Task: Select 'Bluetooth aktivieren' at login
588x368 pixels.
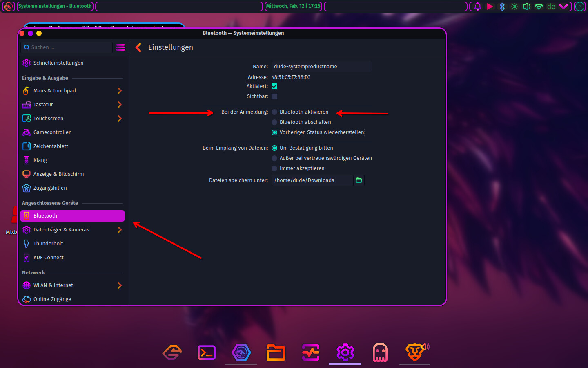Action: (300, 112)
